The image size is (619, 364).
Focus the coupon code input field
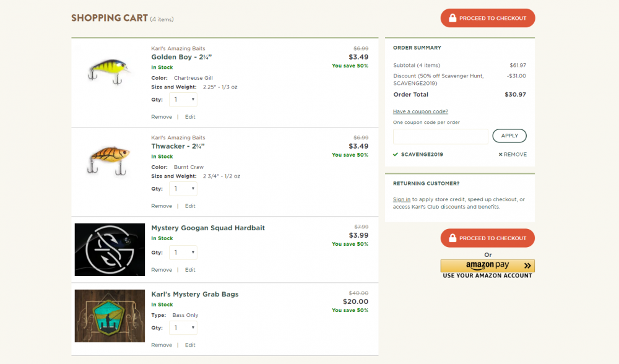[x=441, y=136]
